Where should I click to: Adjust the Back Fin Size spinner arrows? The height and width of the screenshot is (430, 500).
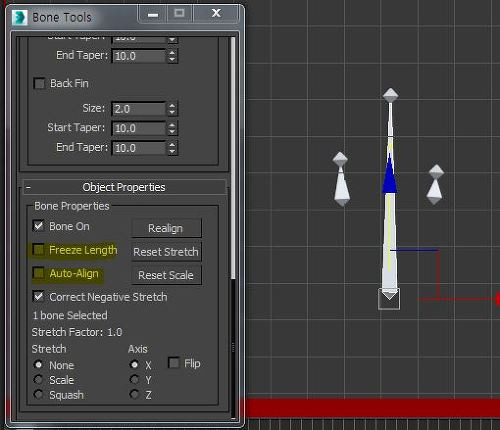172,109
